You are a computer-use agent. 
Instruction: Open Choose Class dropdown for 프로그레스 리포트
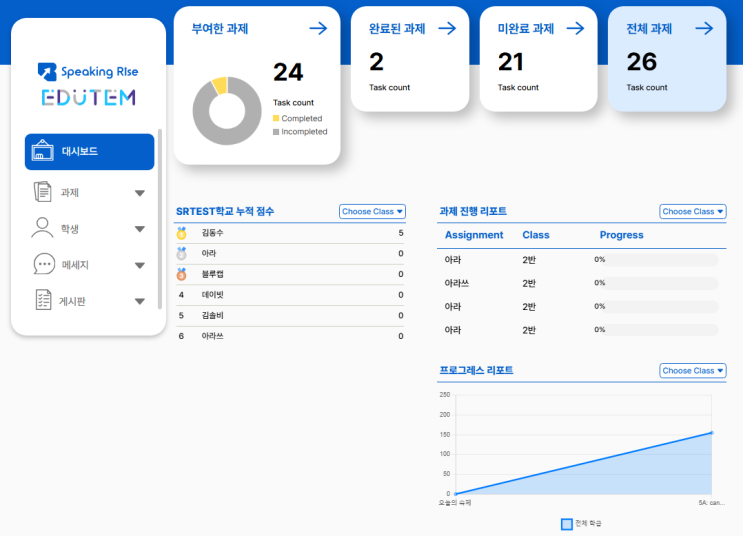pyautogui.click(x=693, y=371)
